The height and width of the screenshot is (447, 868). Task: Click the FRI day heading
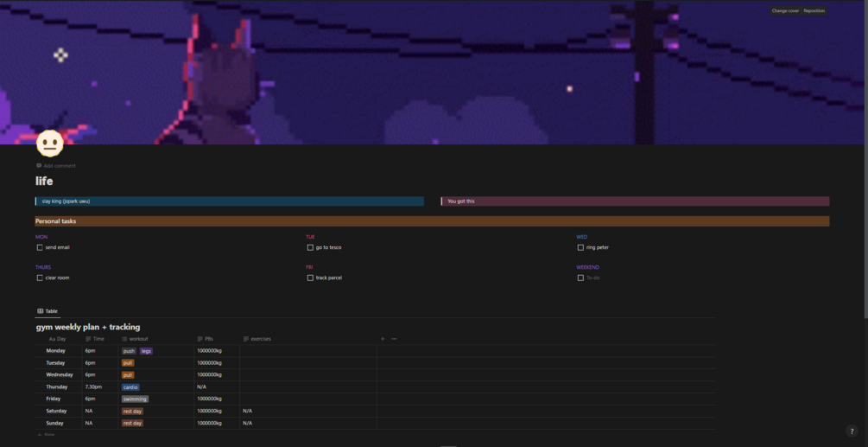coord(309,267)
